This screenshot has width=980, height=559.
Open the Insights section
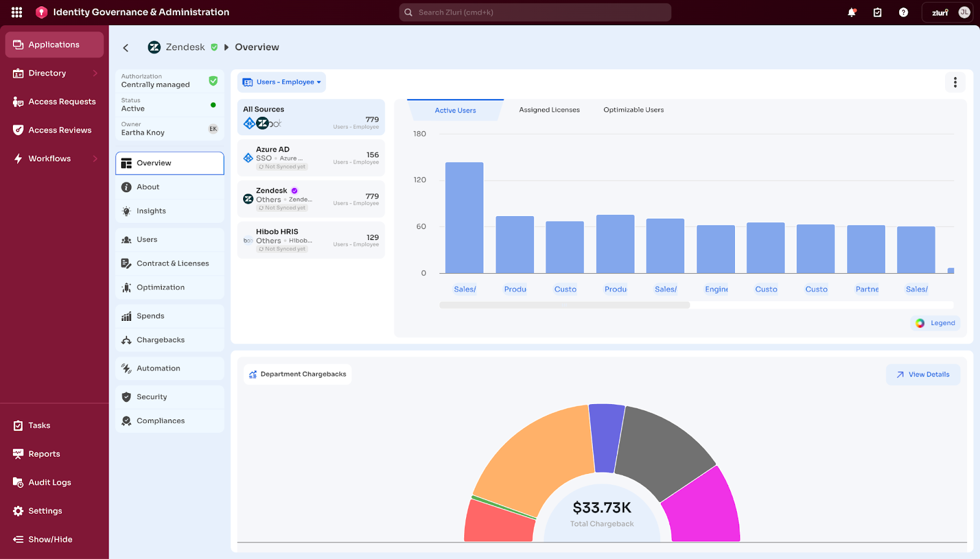[170, 211]
